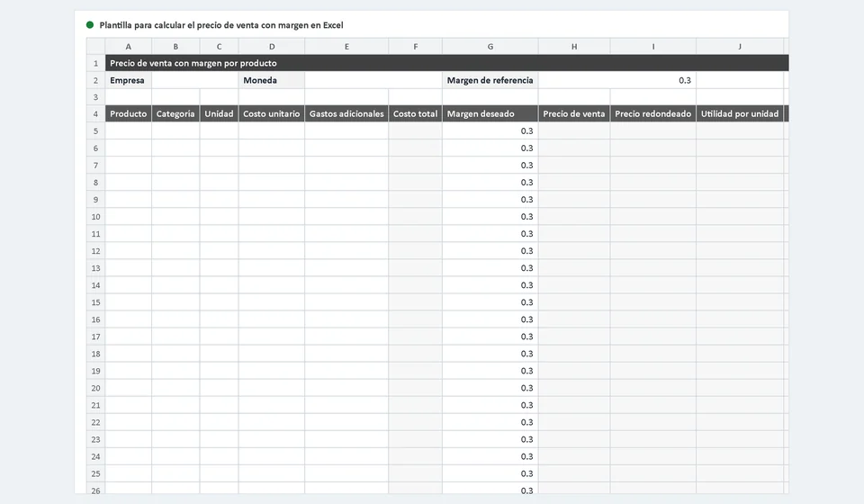The width and height of the screenshot is (864, 504).
Task: Click the 'Empresa' label cell
Action: 129,80
